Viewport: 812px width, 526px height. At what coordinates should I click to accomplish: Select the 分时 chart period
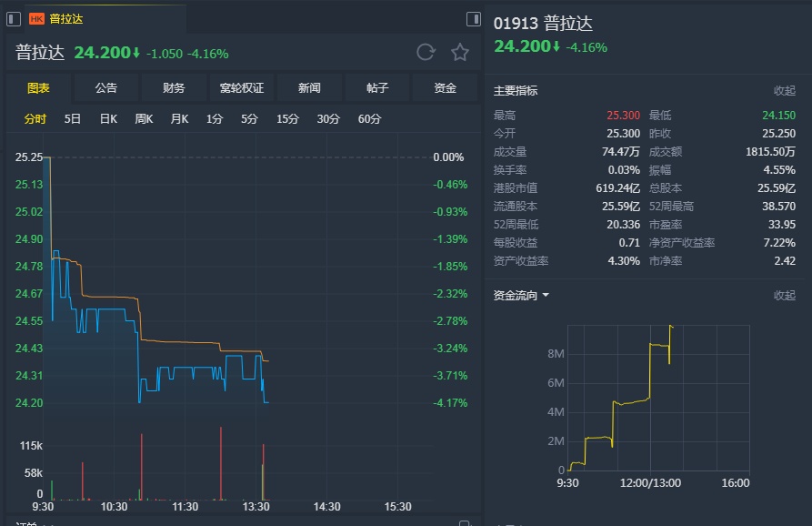[35, 119]
